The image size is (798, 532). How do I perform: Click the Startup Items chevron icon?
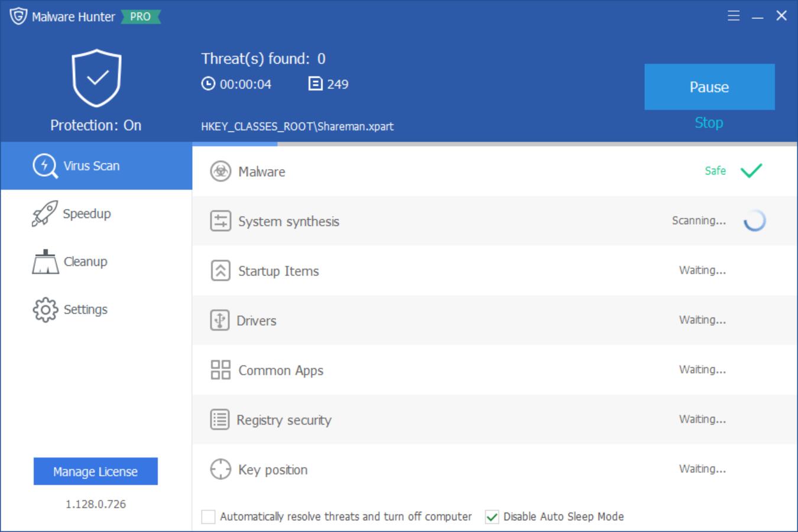[219, 271]
